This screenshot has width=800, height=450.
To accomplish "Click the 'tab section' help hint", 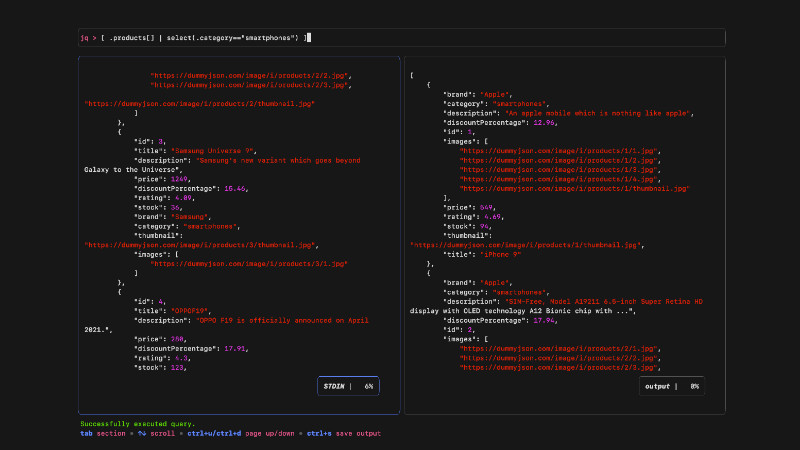I will 103,434.
